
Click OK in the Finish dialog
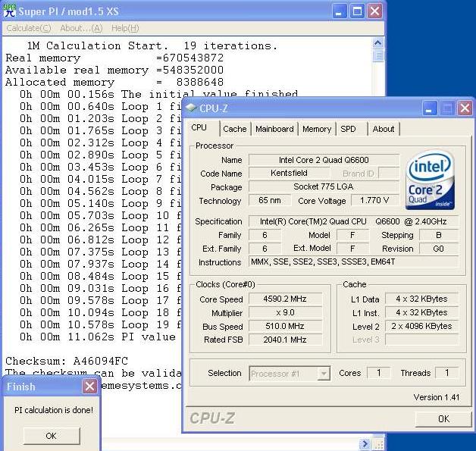[x=51, y=436]
